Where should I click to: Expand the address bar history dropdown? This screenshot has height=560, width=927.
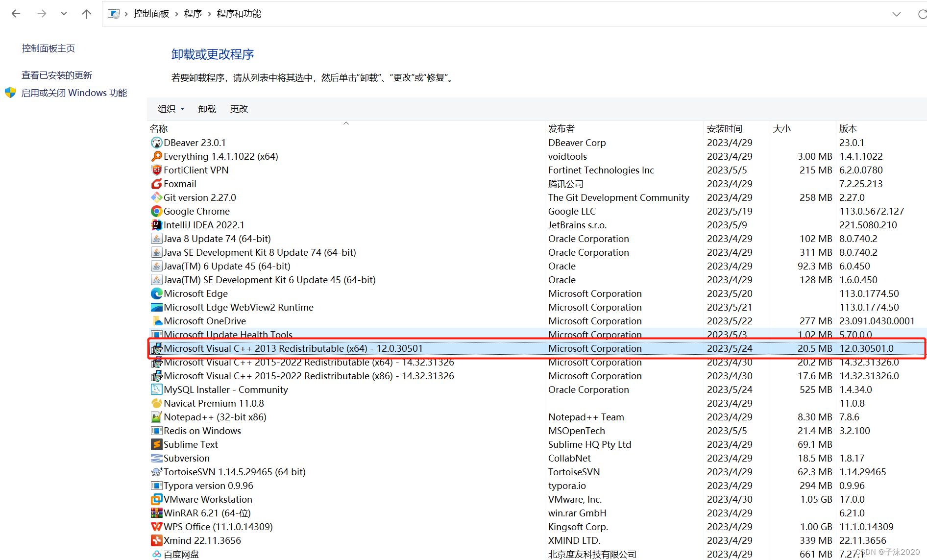click(897, 14)
